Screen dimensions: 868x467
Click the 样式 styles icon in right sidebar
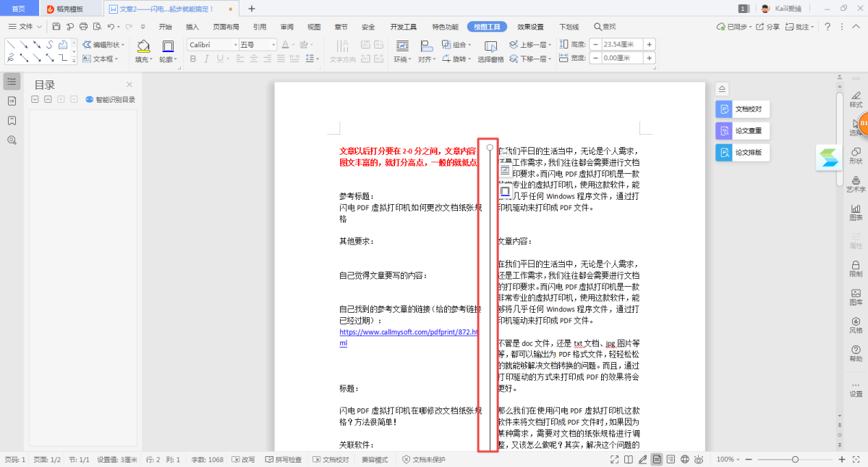pos(856,95)
